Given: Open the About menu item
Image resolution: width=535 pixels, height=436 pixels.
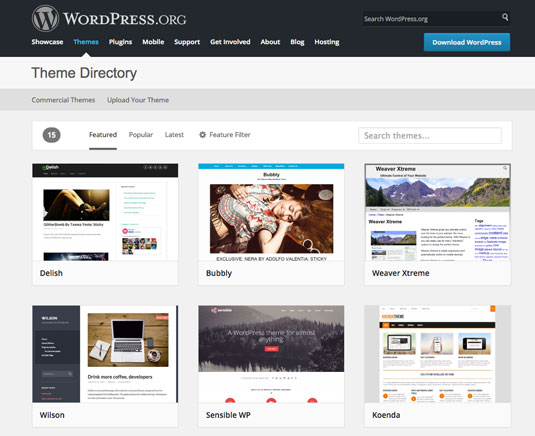Looking at the screenshot, I should pyautogui.click(x=270, y=42).
